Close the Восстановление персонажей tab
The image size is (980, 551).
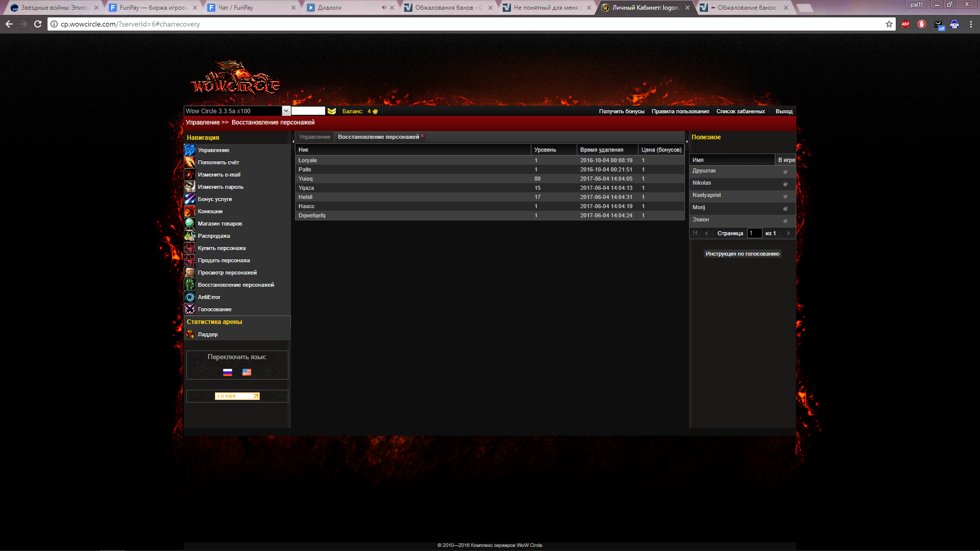click(422, 136)
